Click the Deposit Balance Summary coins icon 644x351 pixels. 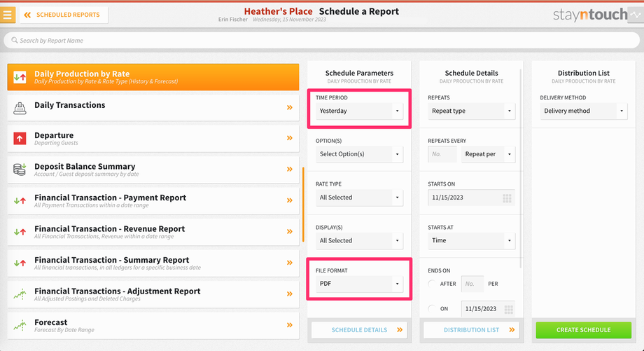[20, 170]
